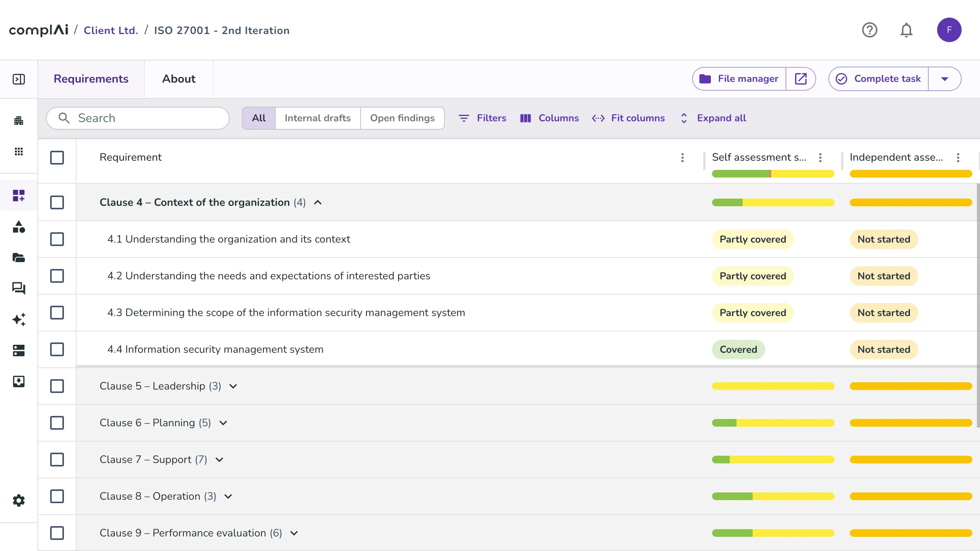
Task: Collapse Clause 4 – Context of the organization
Action: (318, 202)
